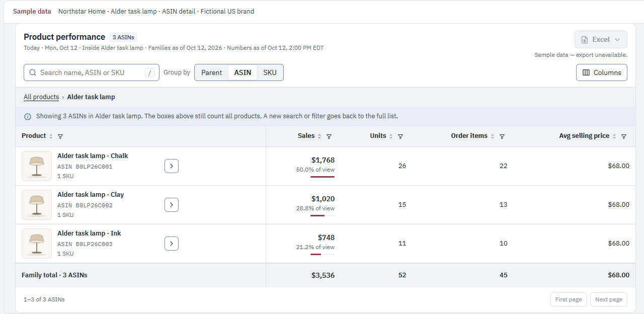Select the ASIN B0LP26C001 text

(x=85, y=167)
